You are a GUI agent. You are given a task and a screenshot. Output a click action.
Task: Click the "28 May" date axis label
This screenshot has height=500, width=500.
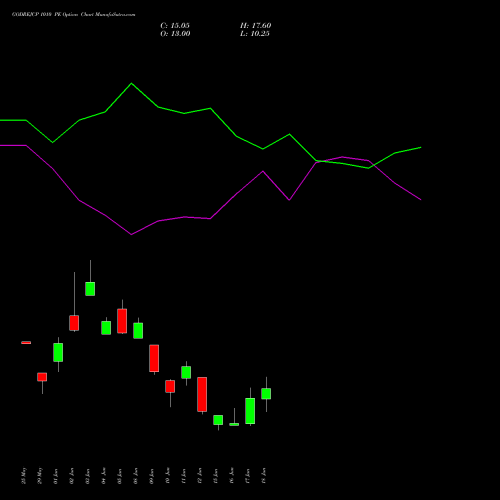tap(24, 476)
